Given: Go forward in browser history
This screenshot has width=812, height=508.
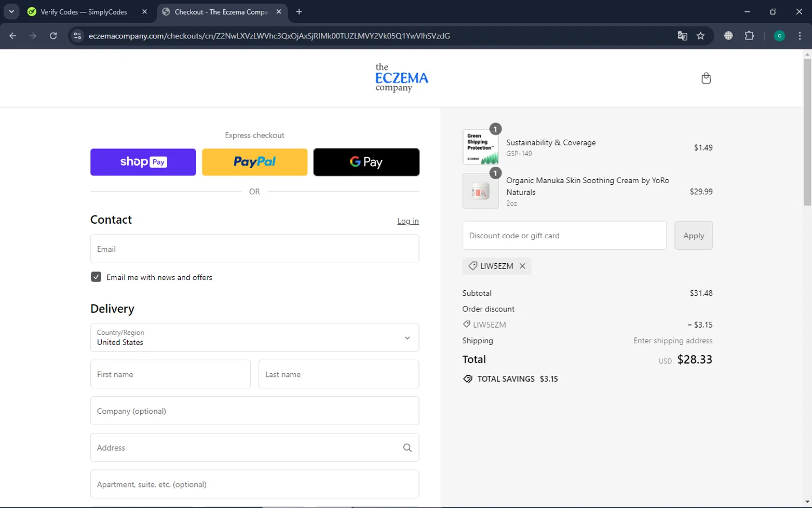Looking at the screenshot, I should (33, 36).
